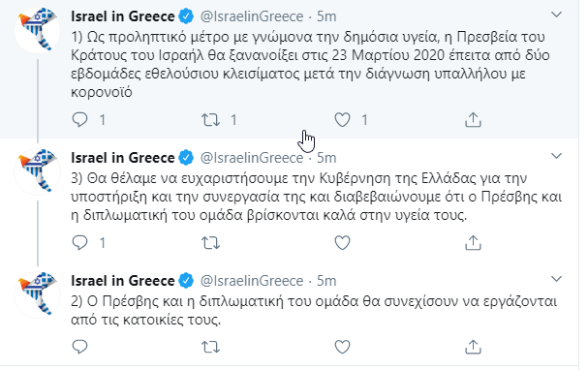The width and height of the screenshot is (588, 370).
Task: Click @IsraelinGreece handle on tweet numbered 2)
Action: (252, 281)
